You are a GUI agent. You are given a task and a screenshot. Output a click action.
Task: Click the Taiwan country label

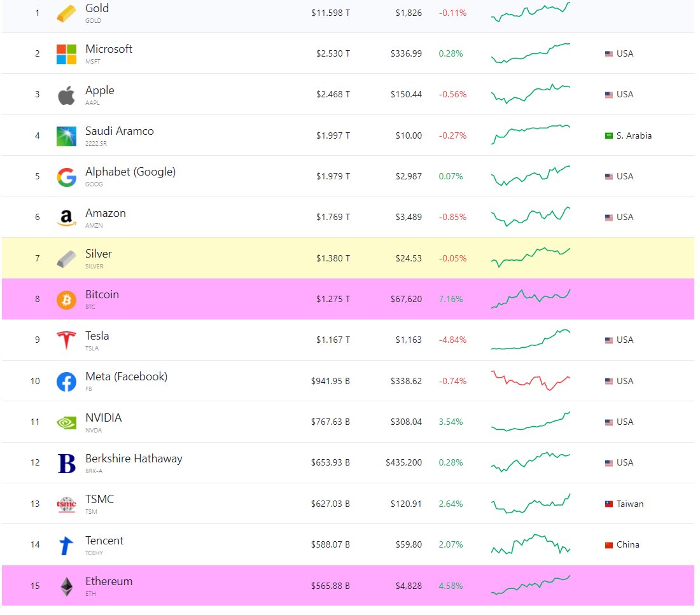click(x=630, y=504)
